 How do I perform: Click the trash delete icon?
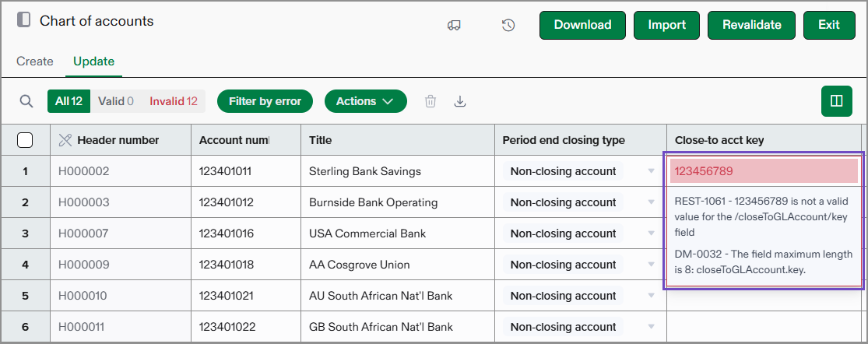[x=430, y=101]
